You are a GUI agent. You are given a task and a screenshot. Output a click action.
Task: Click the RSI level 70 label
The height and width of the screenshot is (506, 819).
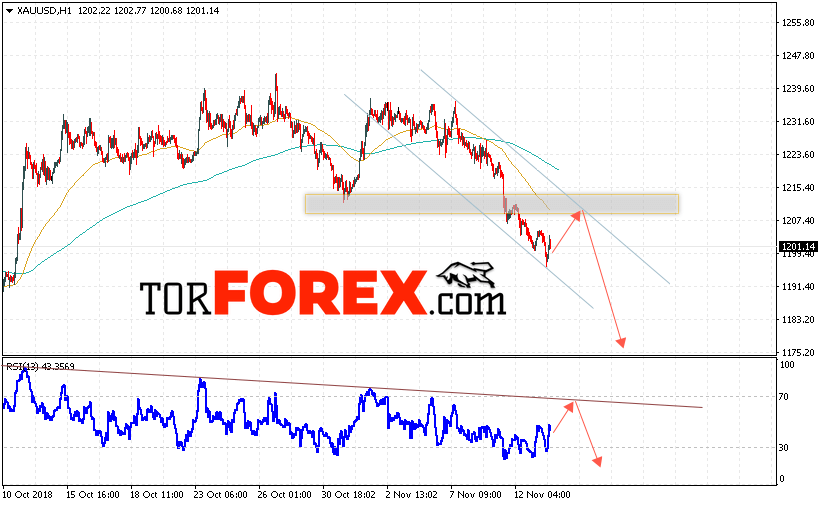[x=784, y=397]
